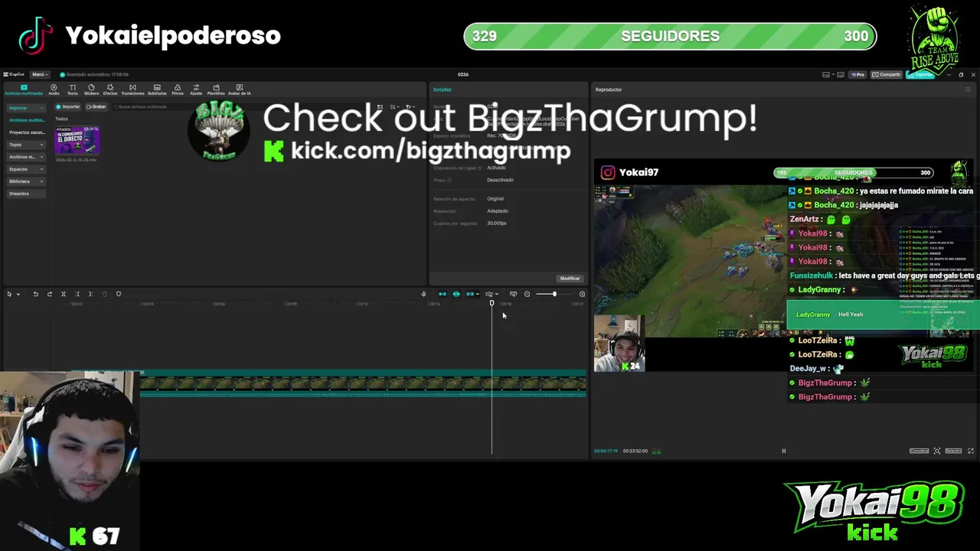Click the layout icon in title bar
The width and height of the screenshot is (980, 551).
tap(826, 74)
